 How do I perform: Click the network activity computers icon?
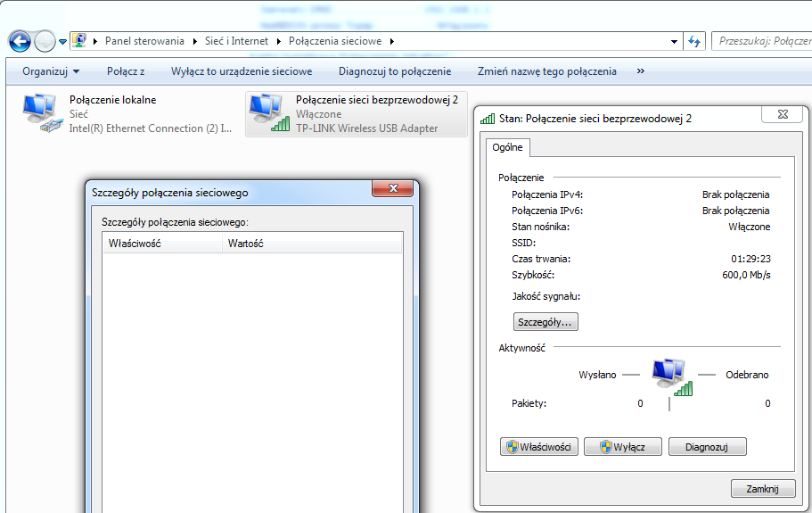[669, 376]
